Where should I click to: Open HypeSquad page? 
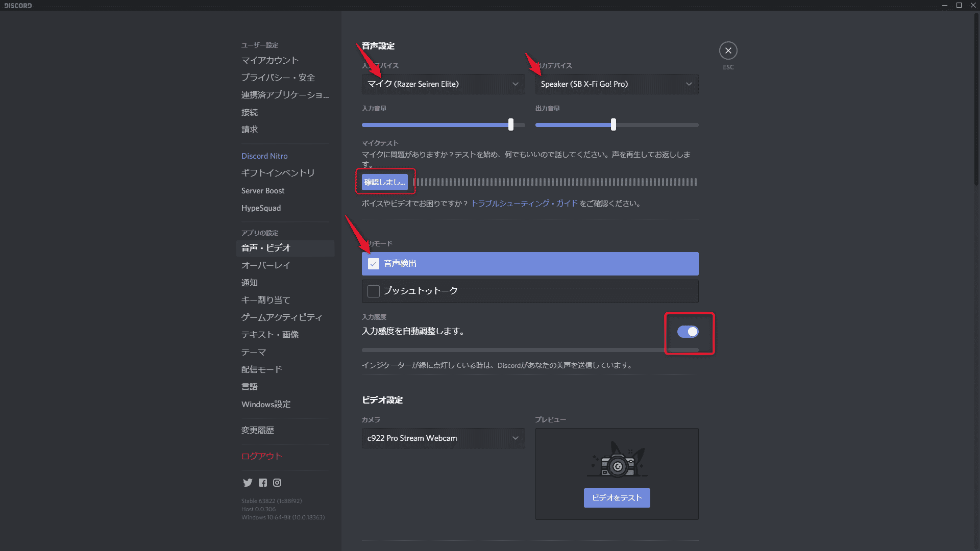click(x=285, y=208)
